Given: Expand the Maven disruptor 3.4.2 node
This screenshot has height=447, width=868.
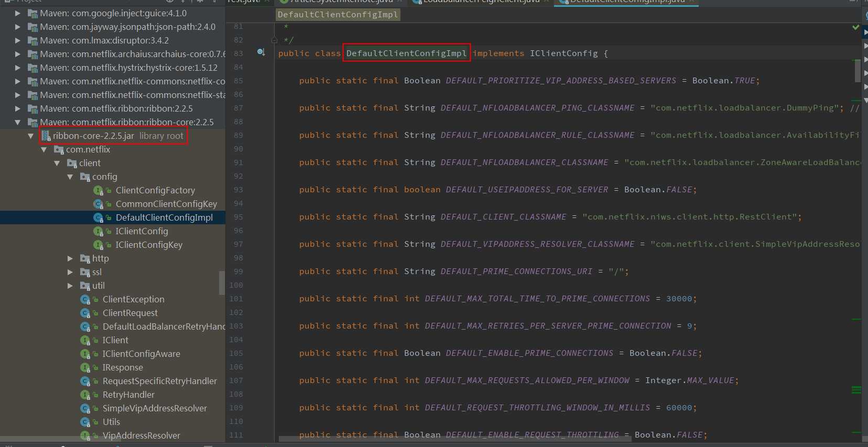Looking at the screenshot, I should pos(18,40).
